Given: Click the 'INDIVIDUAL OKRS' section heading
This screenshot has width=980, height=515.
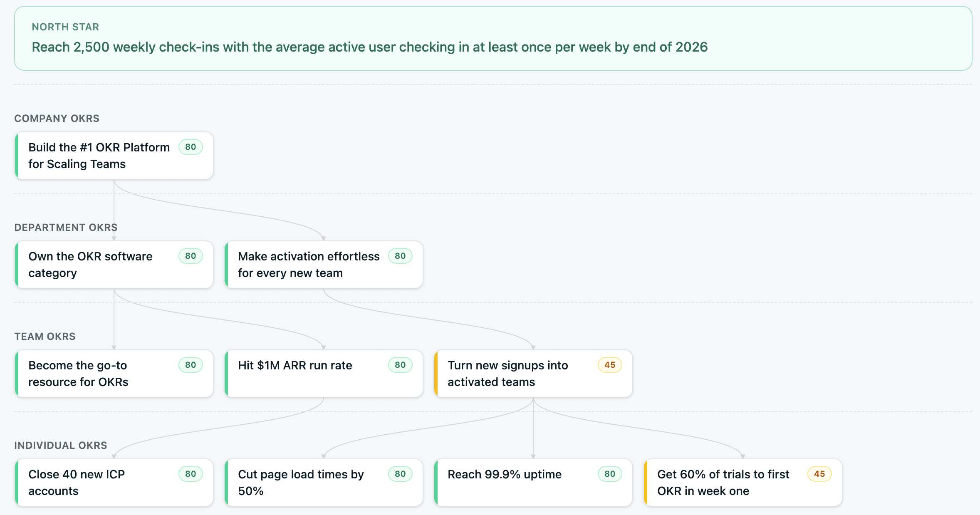Looking at the screenshot, I should point(61,446).
